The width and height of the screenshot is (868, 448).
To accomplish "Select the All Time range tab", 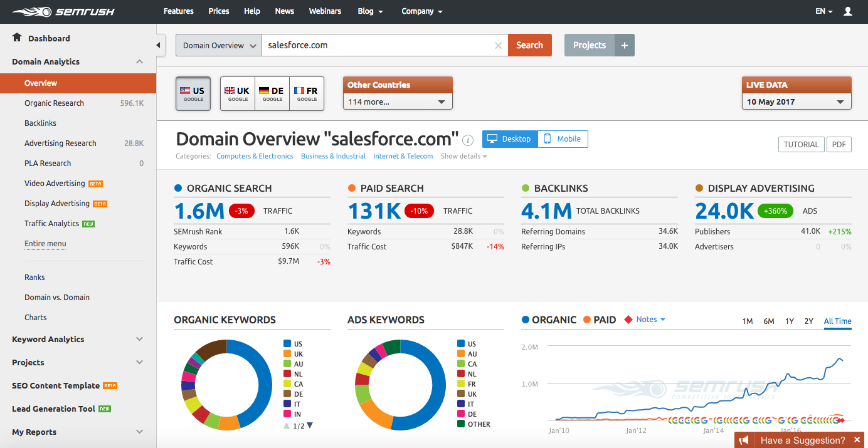I will coord(838,321).
